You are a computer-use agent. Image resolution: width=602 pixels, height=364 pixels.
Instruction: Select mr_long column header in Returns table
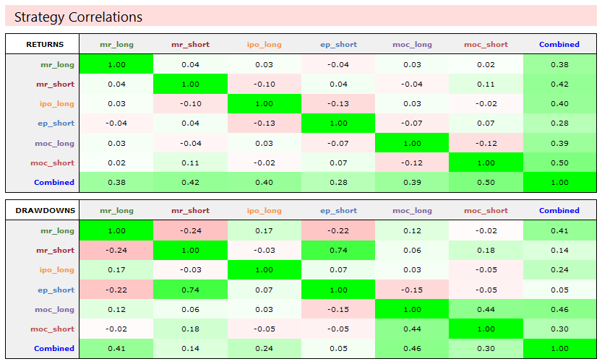(x=116, y=44)
